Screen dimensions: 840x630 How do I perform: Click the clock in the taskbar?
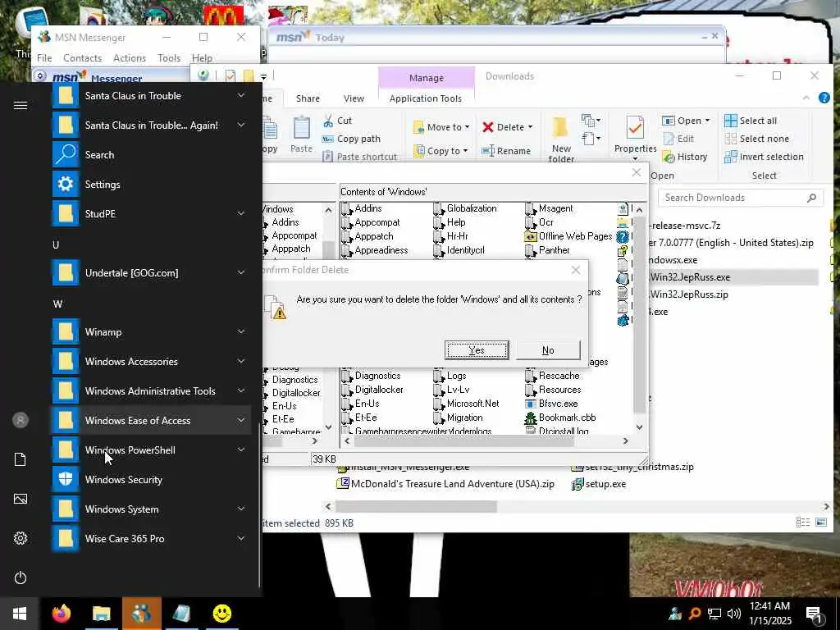click(x=769, y=614)
